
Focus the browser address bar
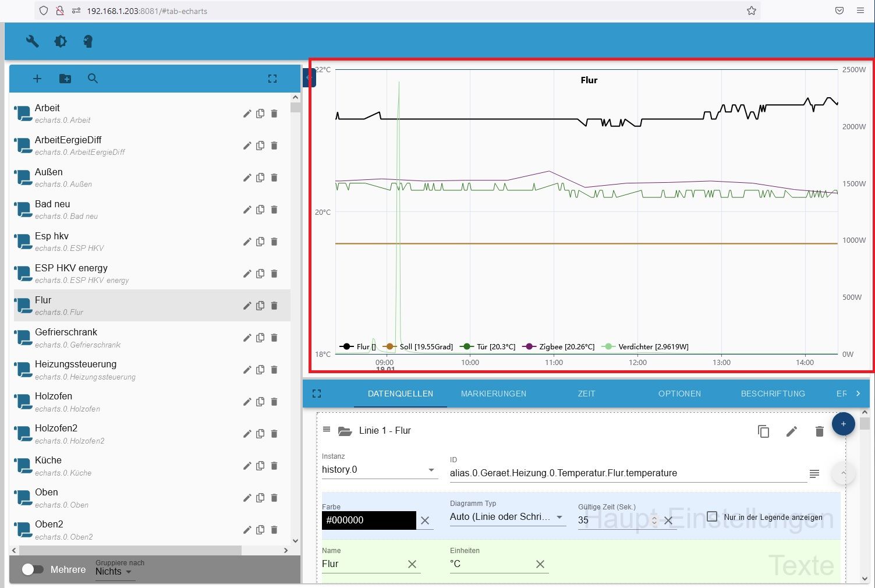[399, 10]
